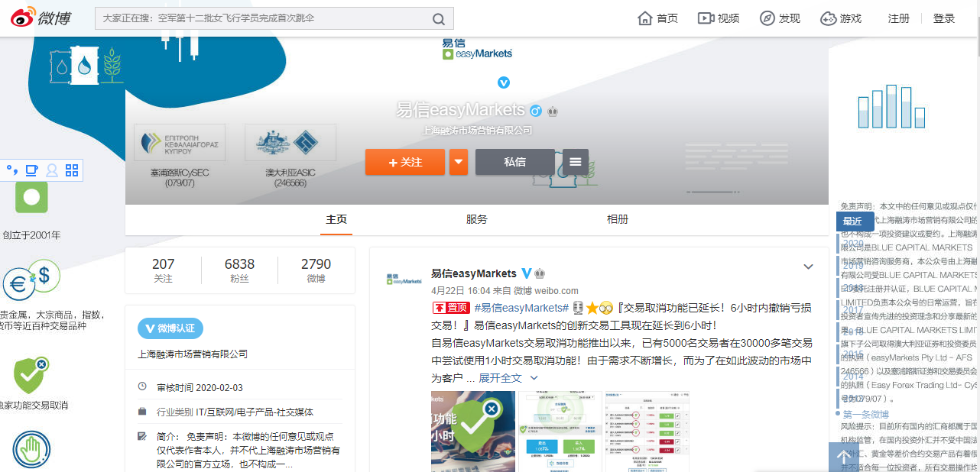Screen dimensions: 980x472
Task: Open the second post image showing trading buttons
Action: tap(560, 432)
